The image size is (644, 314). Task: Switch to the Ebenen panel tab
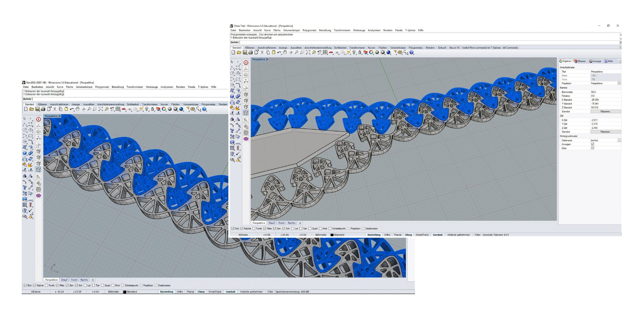[580, 61]
